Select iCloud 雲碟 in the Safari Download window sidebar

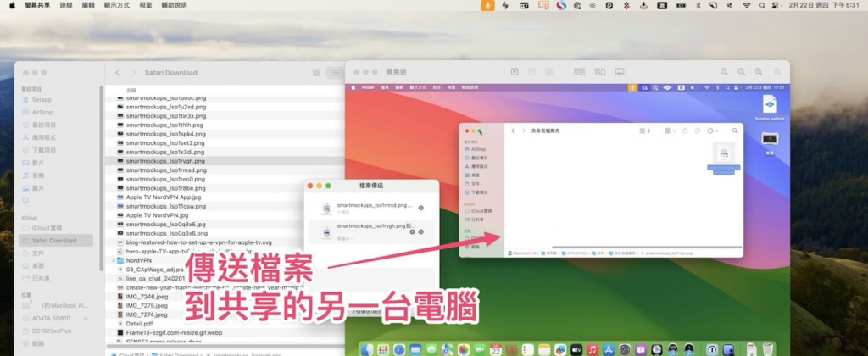[47, 227]
